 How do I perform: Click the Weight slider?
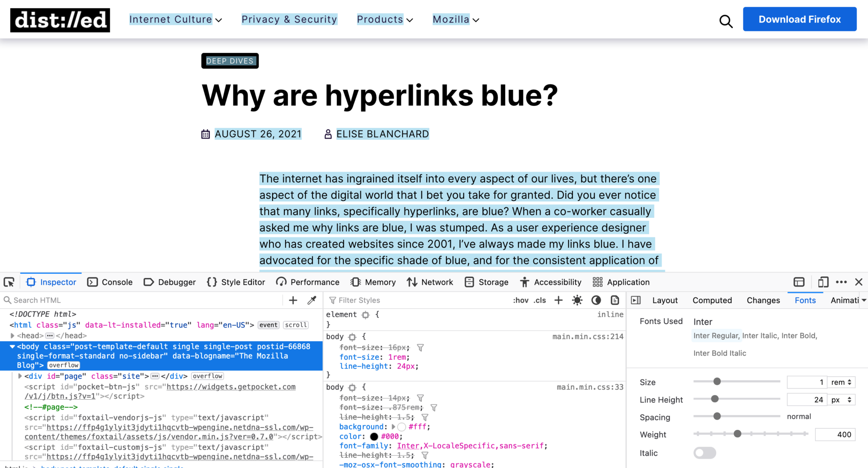(x=751, y=434)
